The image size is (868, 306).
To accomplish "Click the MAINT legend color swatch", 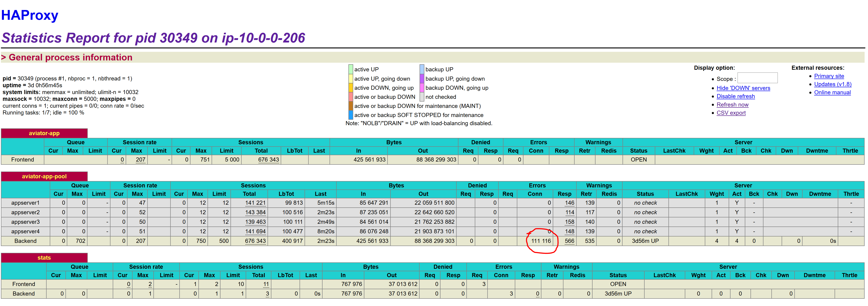I will (350, 106).
